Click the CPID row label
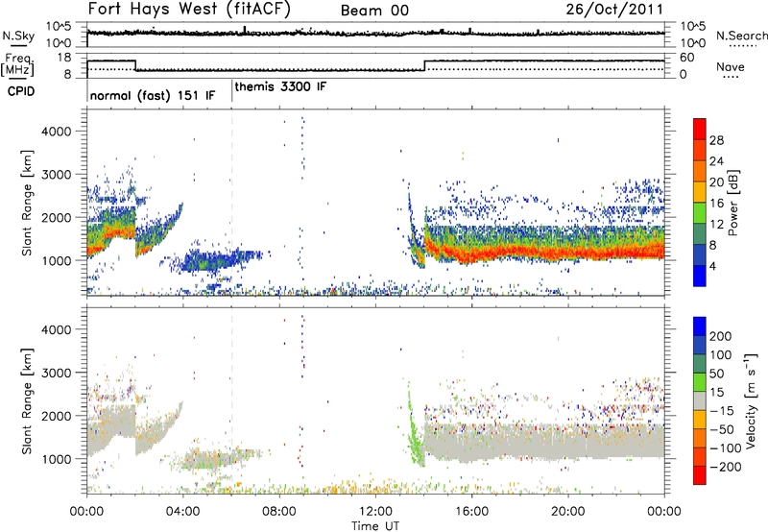Image resolution: width=768 pixels, height=532 pixels. point(21,91)
